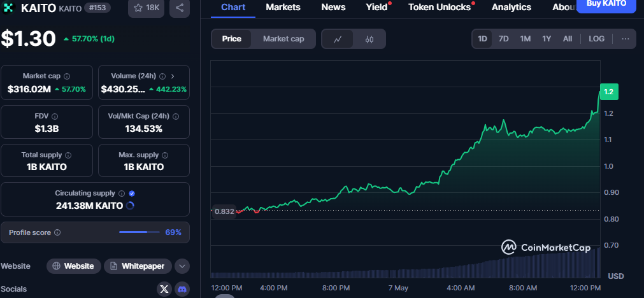
Task: Click the $1.30 price text
Action: (28, 39)
